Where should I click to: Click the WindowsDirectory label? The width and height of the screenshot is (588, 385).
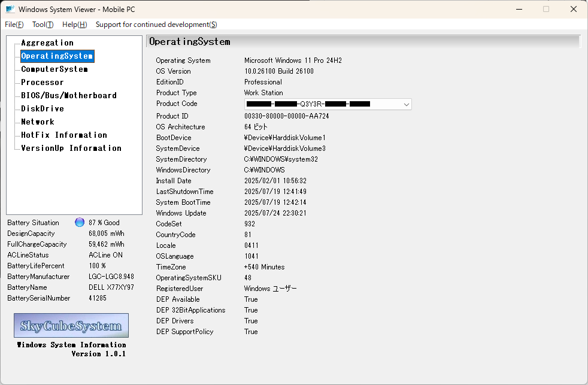coord(183,170)
